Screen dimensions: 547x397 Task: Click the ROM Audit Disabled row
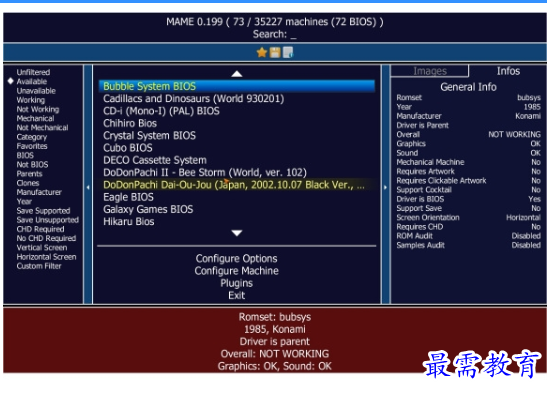(469, 236)
